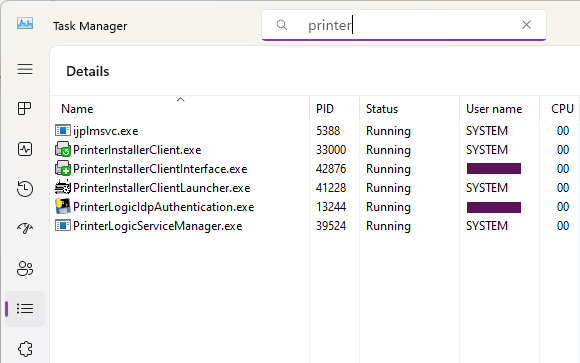This screenshot has width=580, height=363.
Task: Open the Performance page icon
Action: (25, 149)
